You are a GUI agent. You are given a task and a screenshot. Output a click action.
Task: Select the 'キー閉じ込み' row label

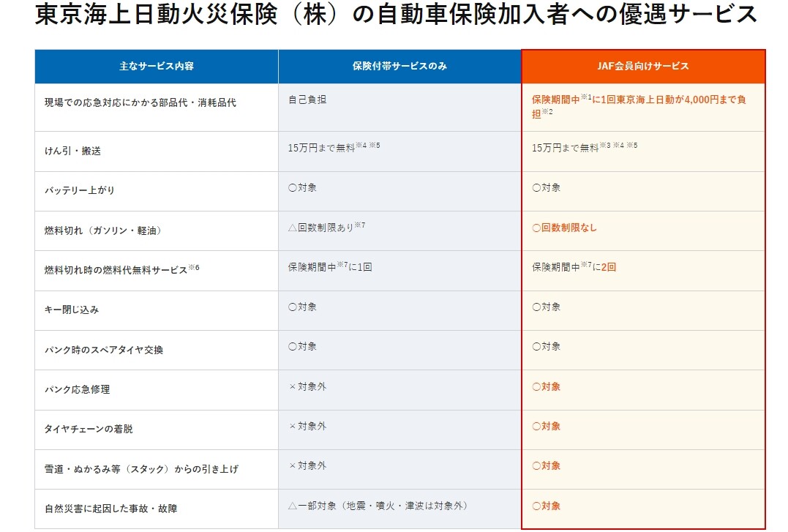[72, 310]
